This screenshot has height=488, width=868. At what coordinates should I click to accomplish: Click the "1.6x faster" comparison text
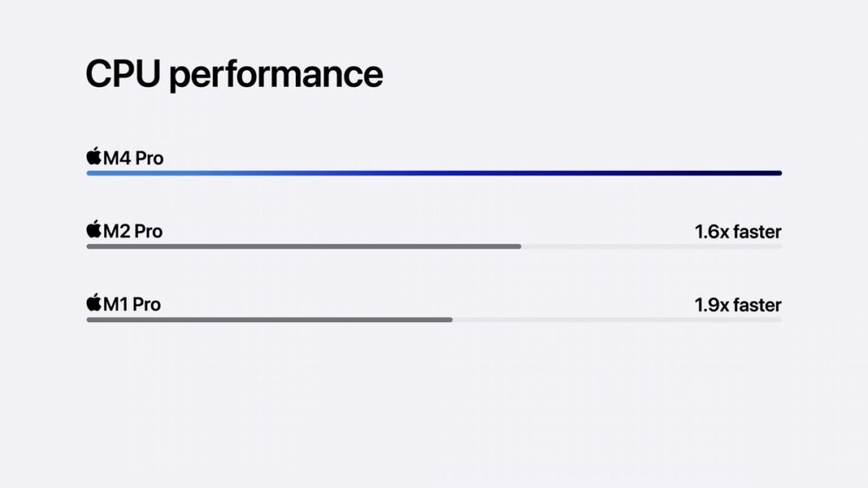click(738, 232)
